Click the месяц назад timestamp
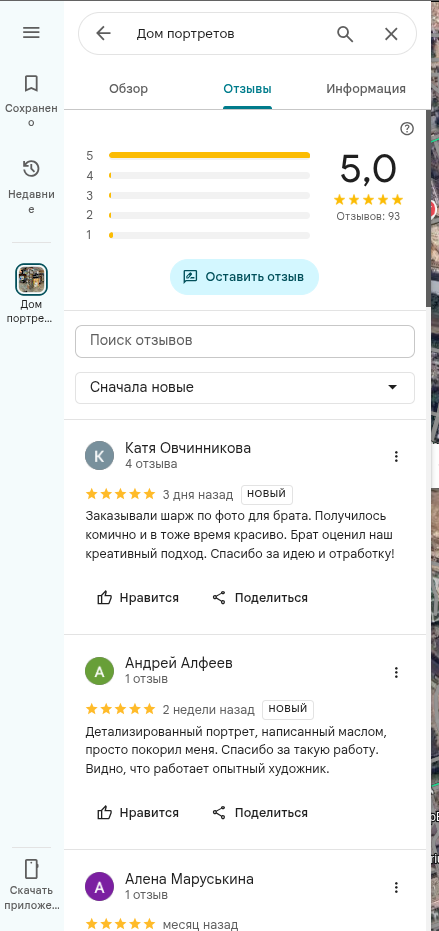 point(200,925)
